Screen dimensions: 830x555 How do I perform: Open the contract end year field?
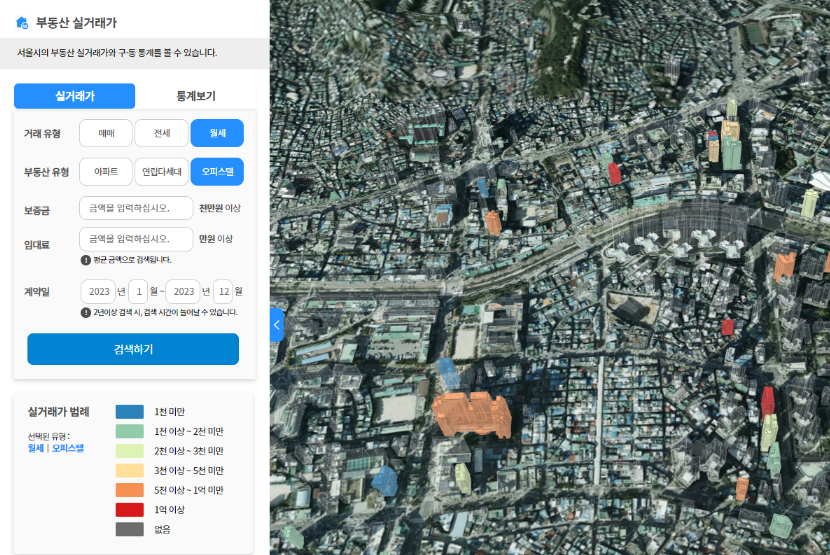[x=183, y=292]
